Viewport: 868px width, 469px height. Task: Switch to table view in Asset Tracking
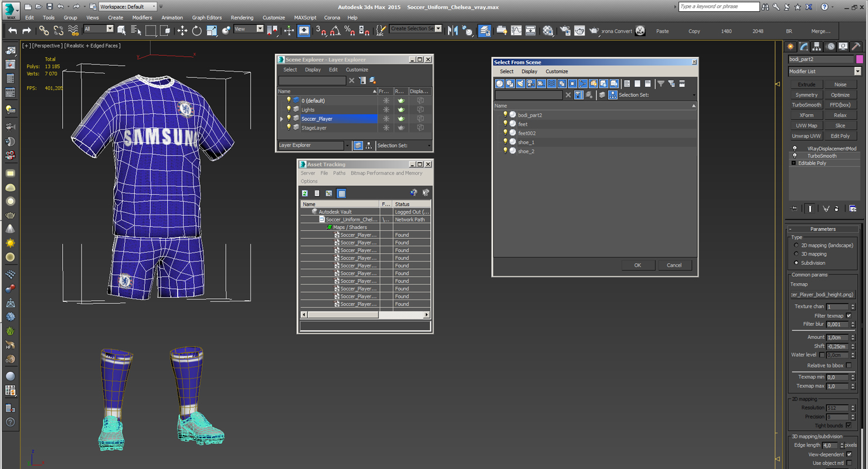pos(341,193)
